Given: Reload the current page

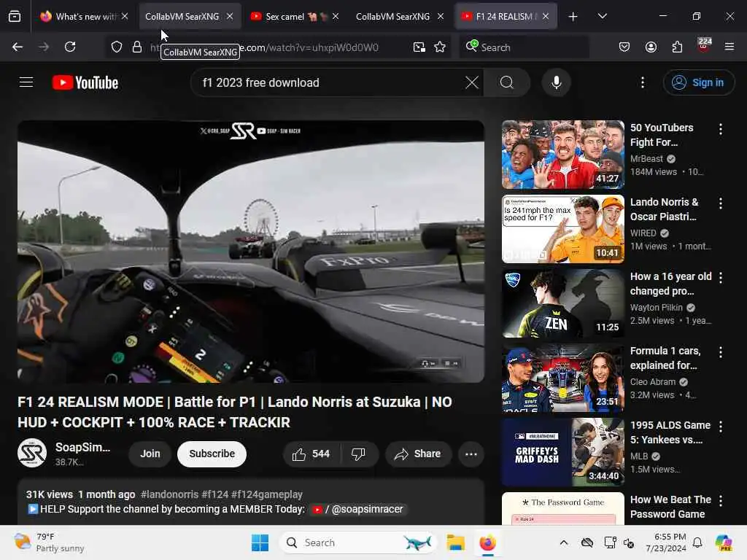Looking at the screenshot, I should point(70,47).
